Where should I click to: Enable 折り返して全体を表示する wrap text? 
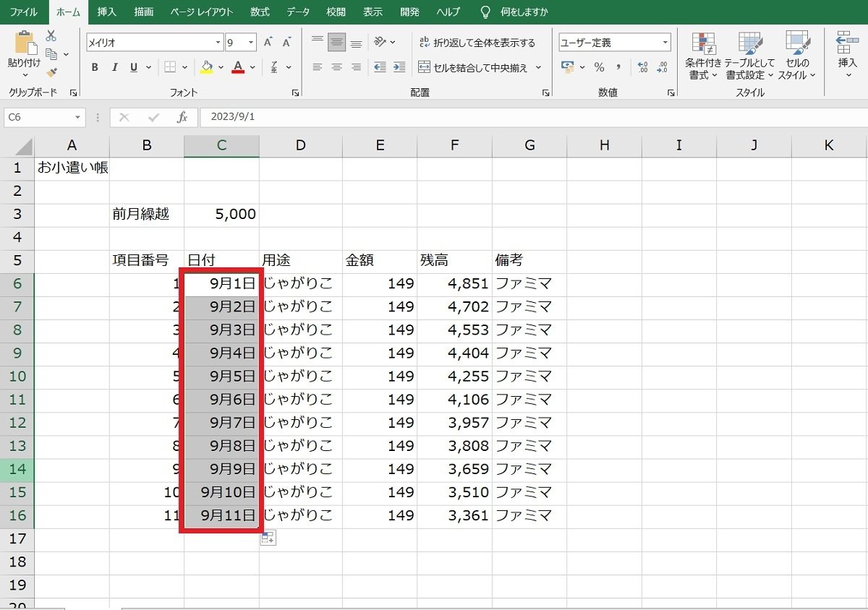[477, 42]
